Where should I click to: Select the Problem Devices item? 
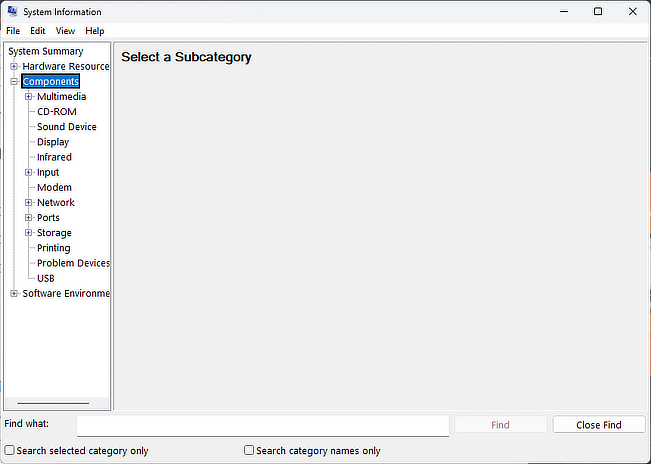tap(73, 263)
